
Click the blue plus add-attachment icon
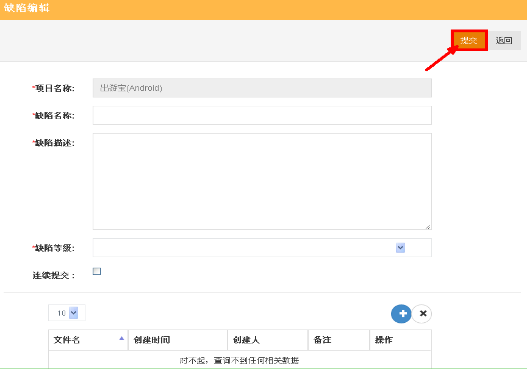pos(401,314)
